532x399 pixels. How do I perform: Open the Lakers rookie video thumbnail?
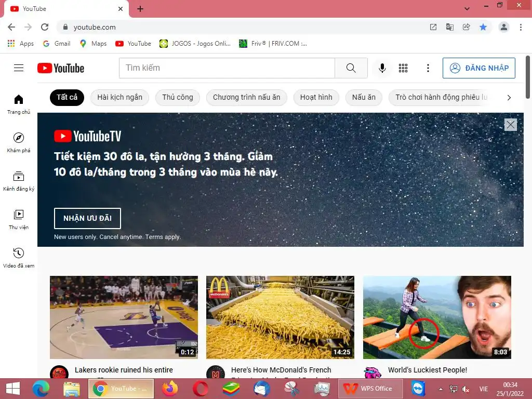124,317
